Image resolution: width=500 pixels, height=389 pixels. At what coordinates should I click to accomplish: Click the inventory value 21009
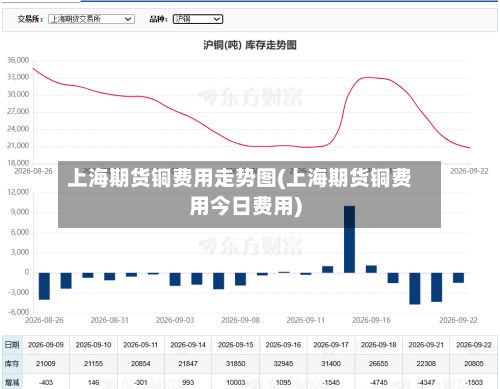click(x=46, y=364)
